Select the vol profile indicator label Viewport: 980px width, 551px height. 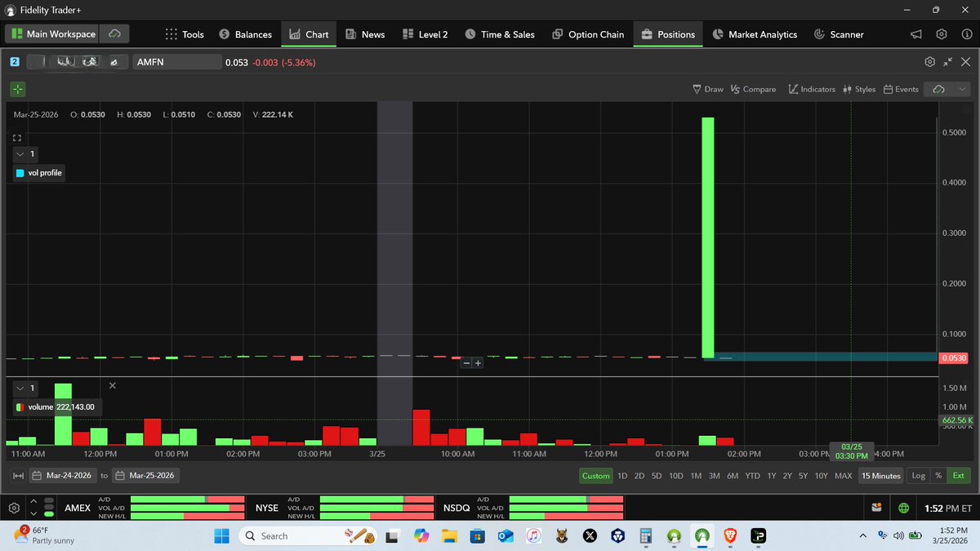click(39, 173)
